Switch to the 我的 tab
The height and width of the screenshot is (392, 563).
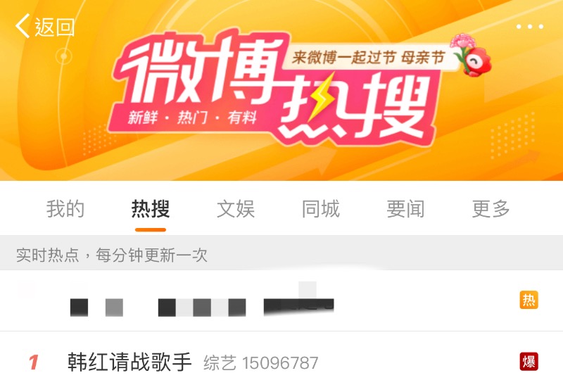[x=65, y=208]
